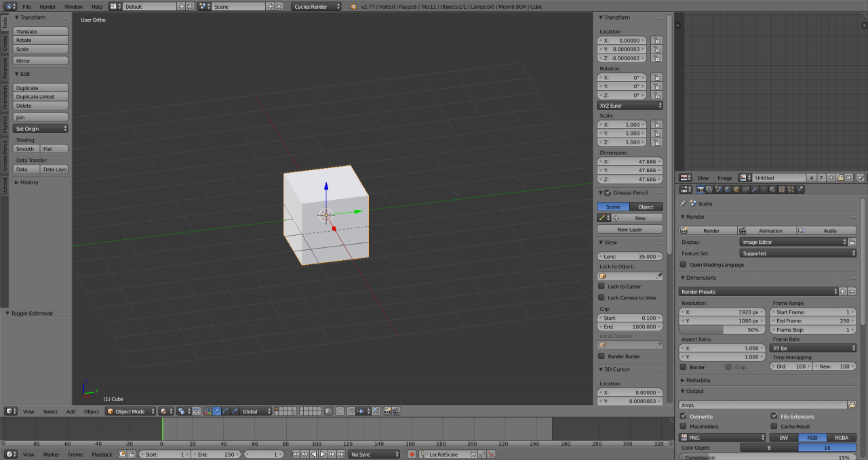Uncheck the Overwrite output option
Image resolution: width=868 pixels, height=460 pixels.
[684, 417]
